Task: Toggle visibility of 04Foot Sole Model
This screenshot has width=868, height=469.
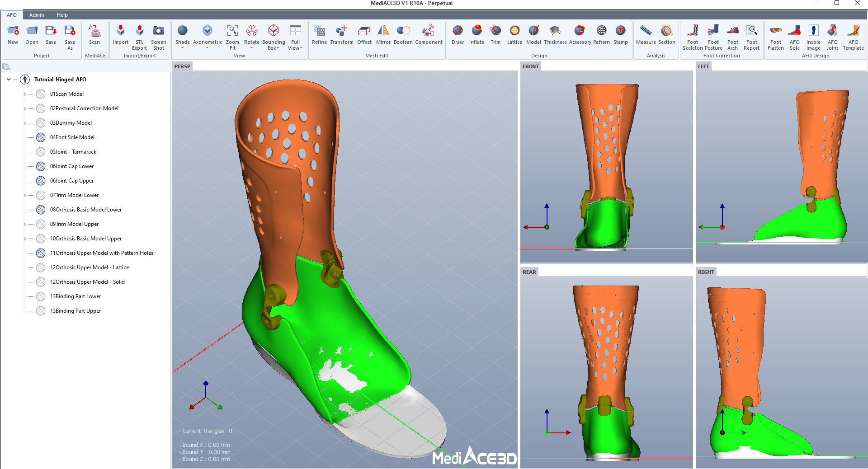Action: (41, 137)
